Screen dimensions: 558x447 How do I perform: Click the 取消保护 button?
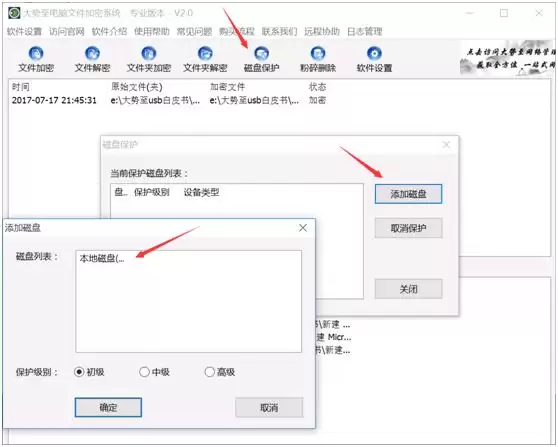pos(409,228)
